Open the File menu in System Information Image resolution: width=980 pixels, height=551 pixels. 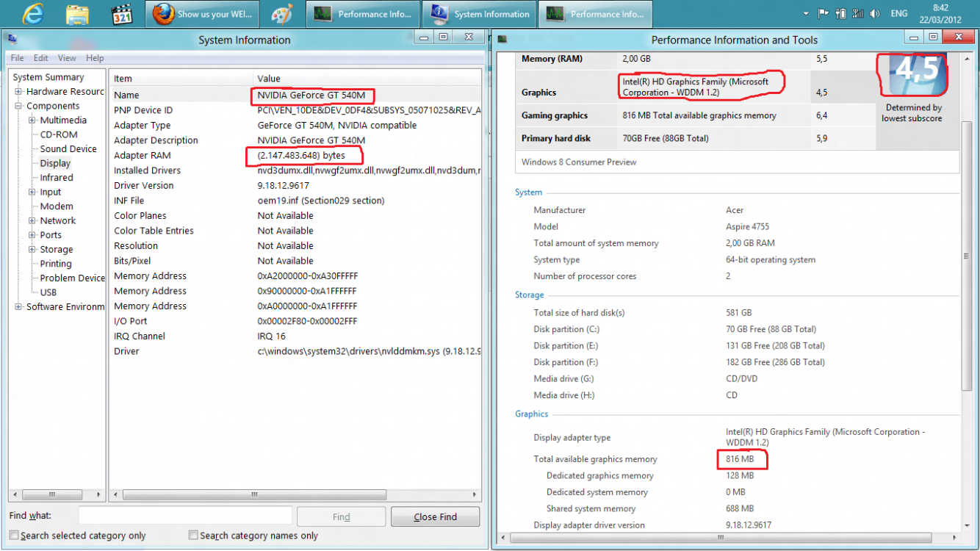pos(17,58)
